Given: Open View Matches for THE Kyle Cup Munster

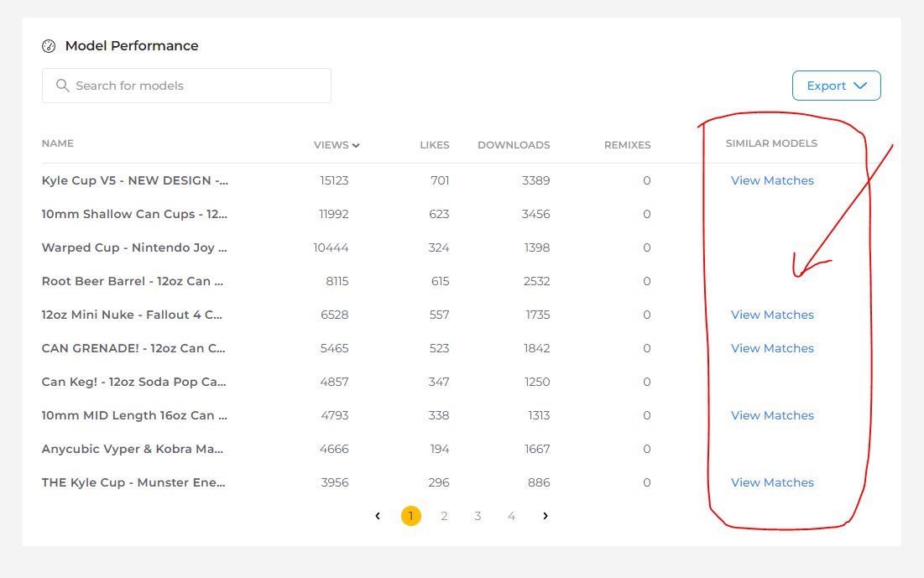Looking at the screenshot, I should 772,482.
